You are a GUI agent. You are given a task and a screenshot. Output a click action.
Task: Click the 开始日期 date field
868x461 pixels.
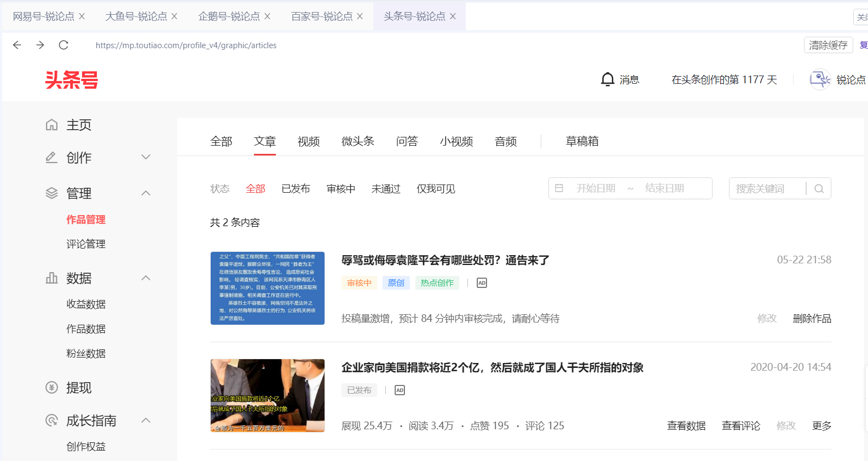coord(596,188)
